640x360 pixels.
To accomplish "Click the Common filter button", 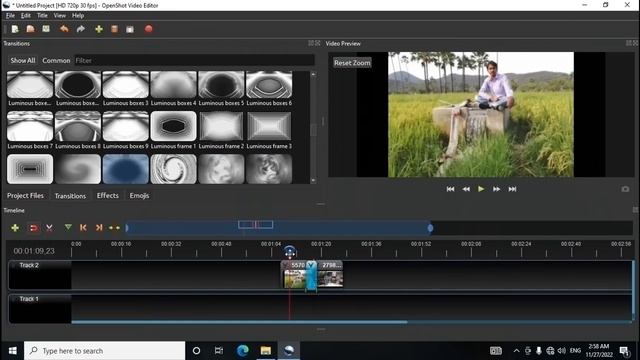I will (56, 60).
